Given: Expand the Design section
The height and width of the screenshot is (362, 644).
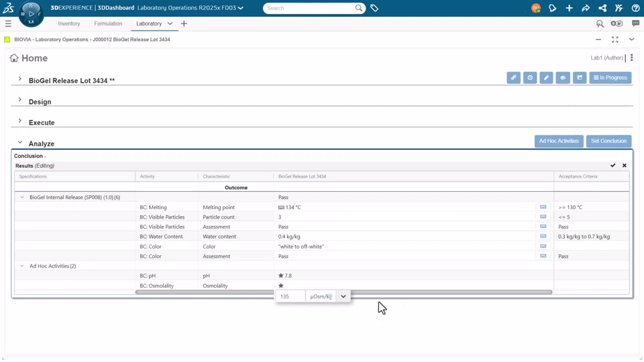Looking at the screenshot, I should [19, 99].
